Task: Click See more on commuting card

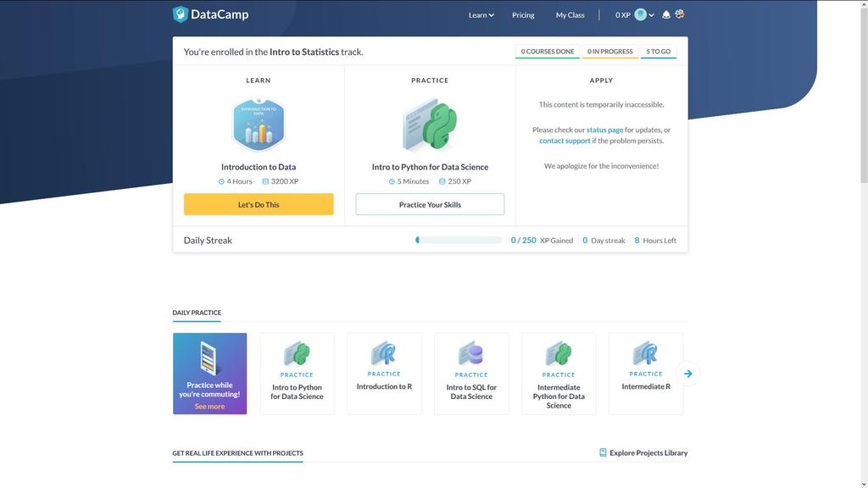Action: pos(209,407)
